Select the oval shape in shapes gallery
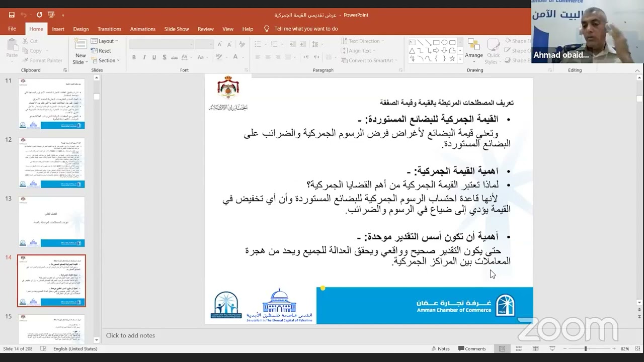This screenshot has width=644, height=362. point(444,43)
